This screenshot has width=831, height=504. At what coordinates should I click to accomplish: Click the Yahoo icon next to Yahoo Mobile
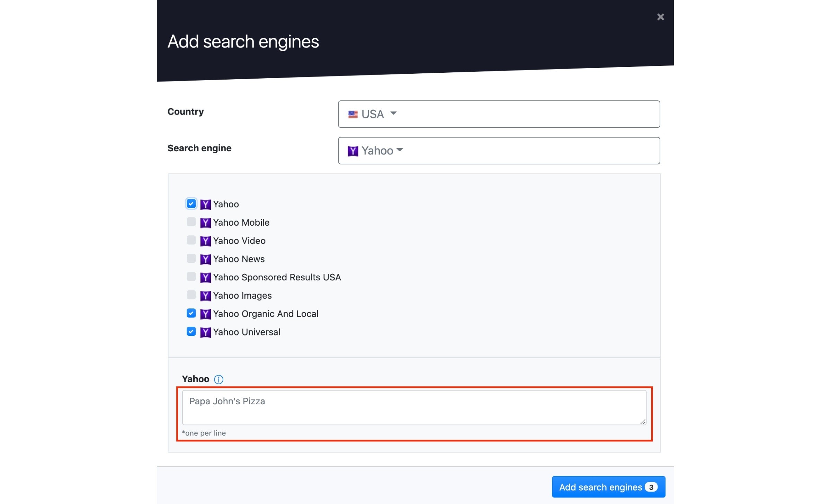[205, 223]
